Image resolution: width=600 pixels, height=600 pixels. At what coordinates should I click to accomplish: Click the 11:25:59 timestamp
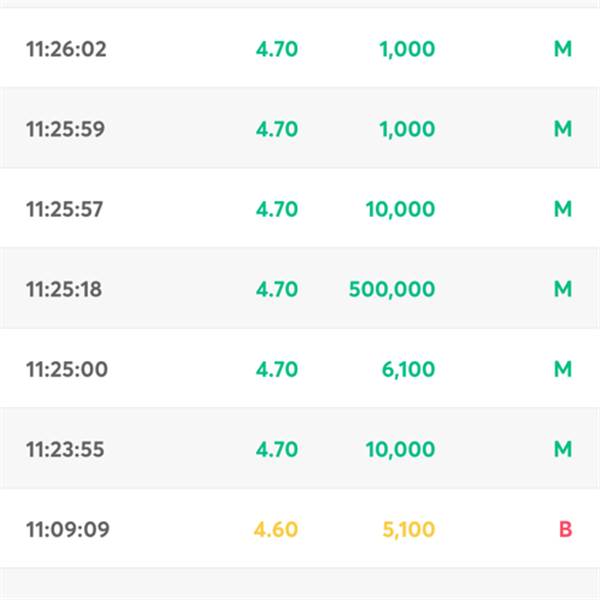pyautogui.click(x=65, y=129)
